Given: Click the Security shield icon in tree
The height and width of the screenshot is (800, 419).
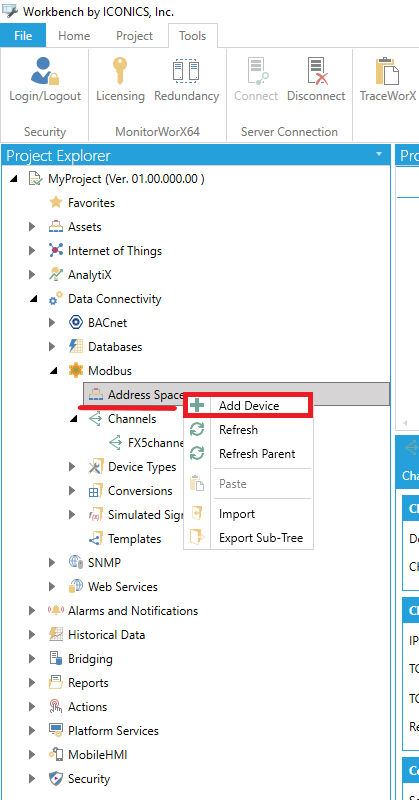Looking at the screenshot, I should 55,778.
